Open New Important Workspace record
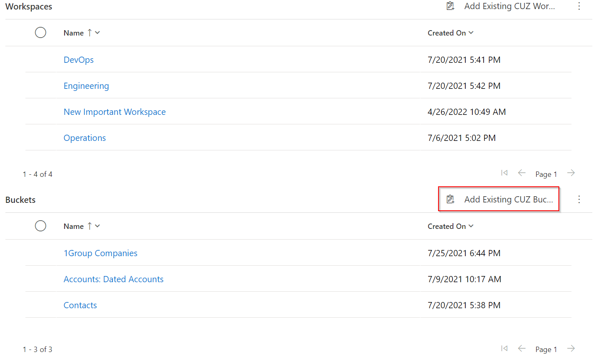This screenshot has height=364, width=594. coord(115,112)
